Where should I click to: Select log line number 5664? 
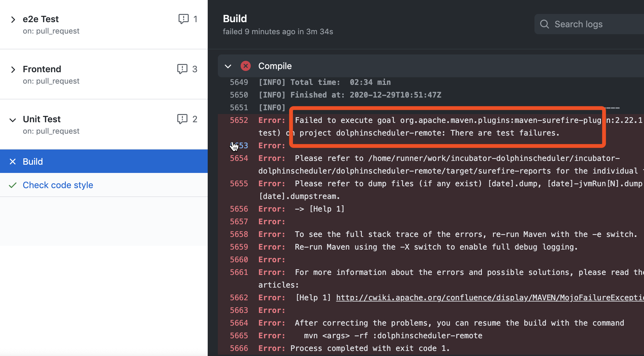(x=239, y=323)
